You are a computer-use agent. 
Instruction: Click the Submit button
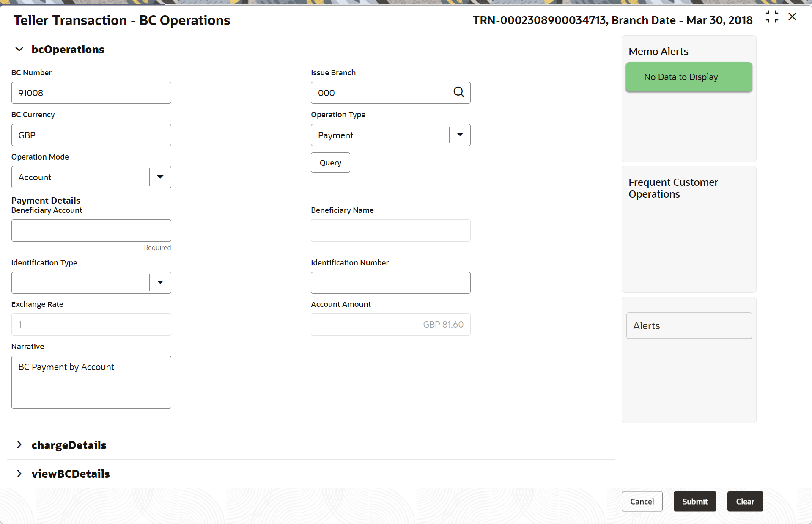click(694, 501)
